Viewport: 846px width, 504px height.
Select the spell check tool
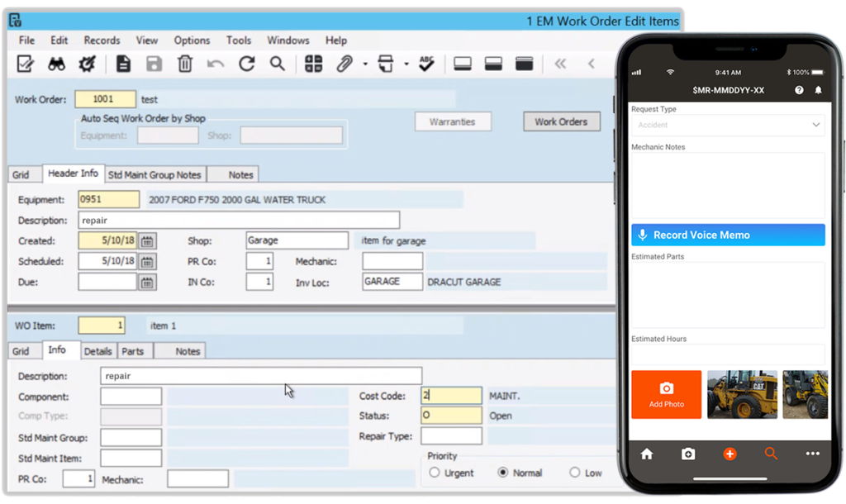point(425,64)
